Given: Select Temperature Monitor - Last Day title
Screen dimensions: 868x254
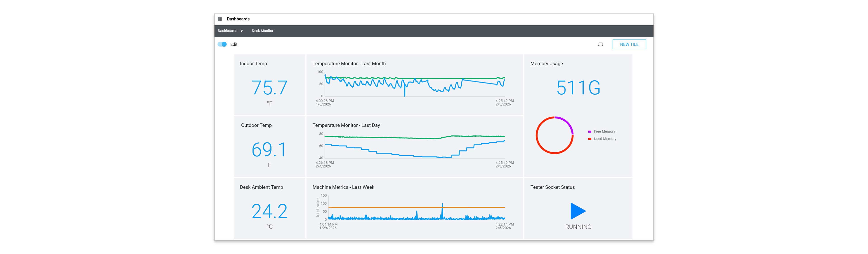Looking at the screenshot, I should [346, 125].
